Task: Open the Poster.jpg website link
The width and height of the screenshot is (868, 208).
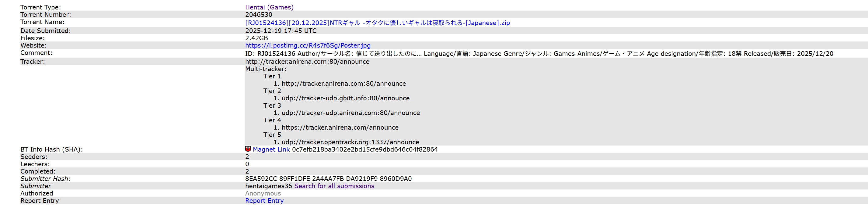Action: click(308, 45)
